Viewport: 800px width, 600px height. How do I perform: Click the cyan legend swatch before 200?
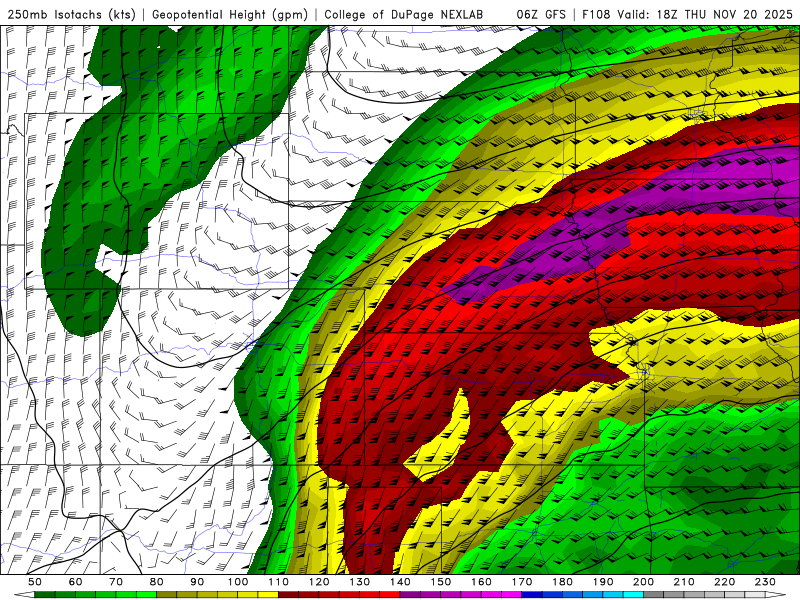[x=633, y=595]
